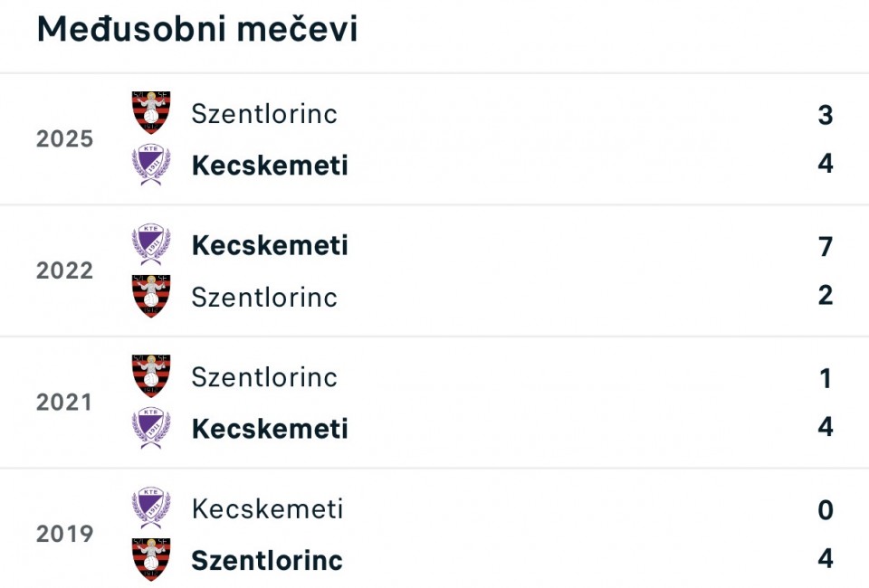Click Szentlorinc crest in the 2019 match
The image size is (869, 588).
(150, 560)
